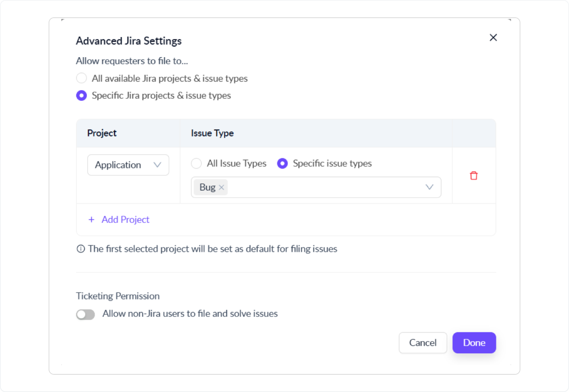The width and height of the screenshot is (569, 392).
Task: Click the Done button
Action: [x=474, y=343]
